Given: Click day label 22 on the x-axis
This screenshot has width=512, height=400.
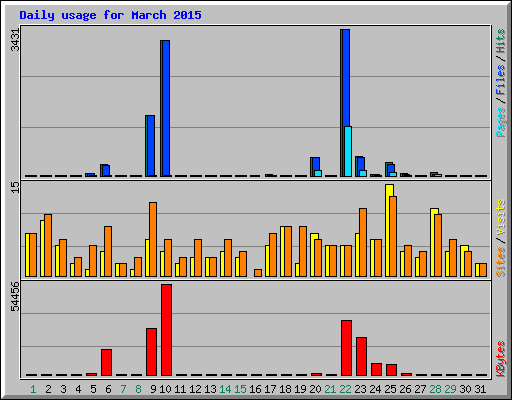Looking at the screenshot, I should coord(346,389).
